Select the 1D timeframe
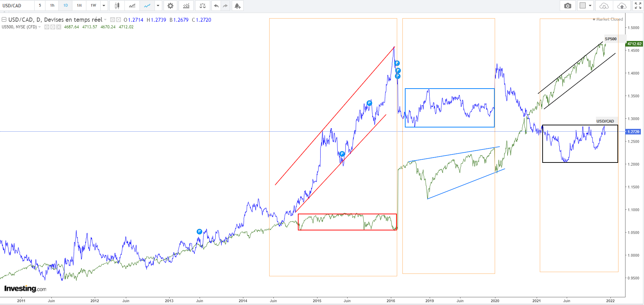This screenshot has height=305, width=644. pyautogui.click(x=65, y=6)
